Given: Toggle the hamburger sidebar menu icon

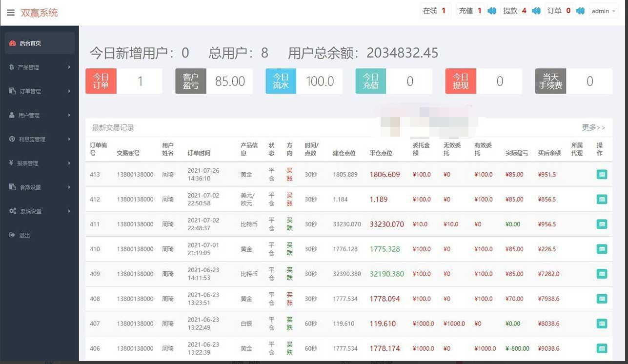Looking at the screenshot, I should pos(11,13).
